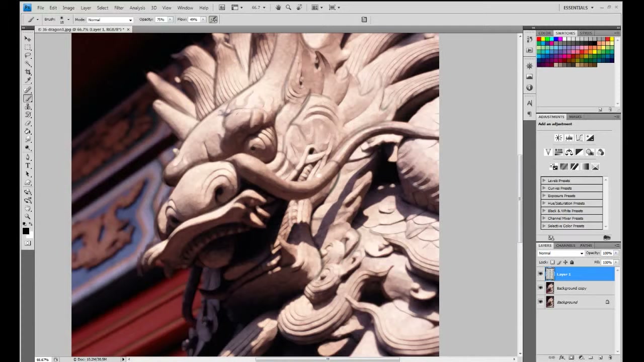Open the brush Opacity slider arrow
The image size is (644, 362).
point(170,20)
